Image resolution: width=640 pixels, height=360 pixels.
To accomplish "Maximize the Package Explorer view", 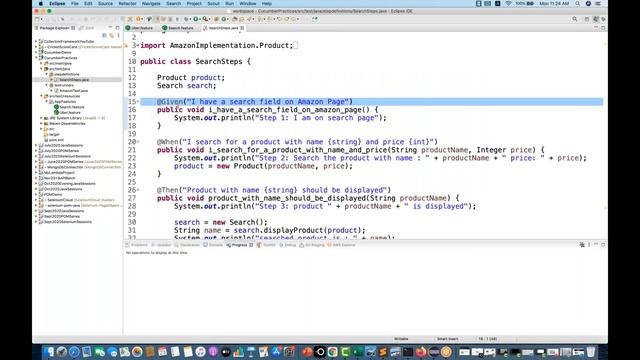I will click(118, 28).
